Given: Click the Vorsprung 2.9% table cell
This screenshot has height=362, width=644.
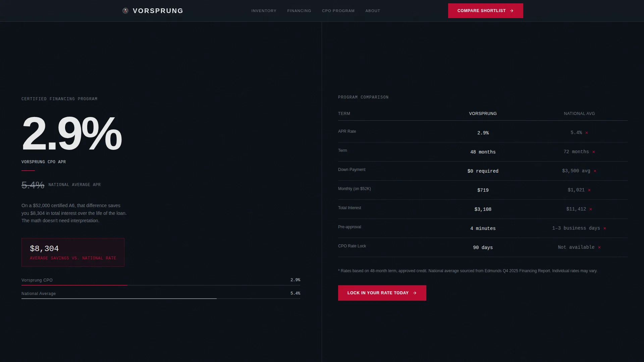Looking at the screenshot, I should tap(483, 133).
